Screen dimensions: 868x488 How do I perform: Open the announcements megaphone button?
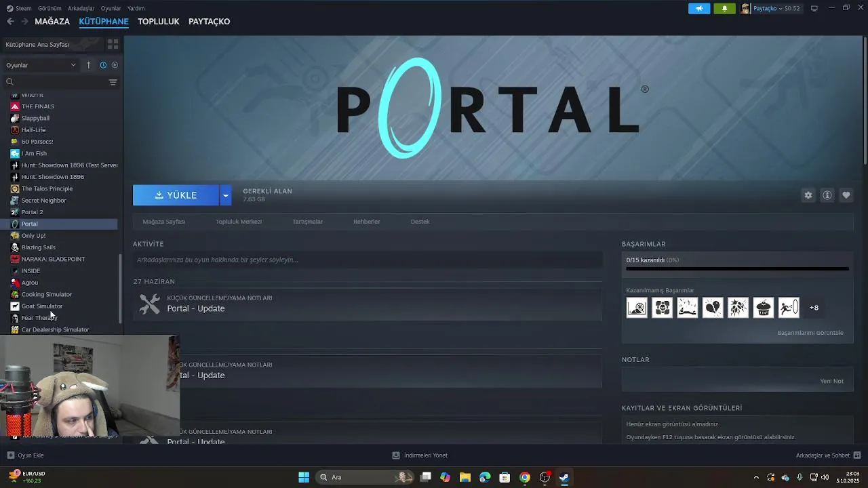tap(699, 8)
